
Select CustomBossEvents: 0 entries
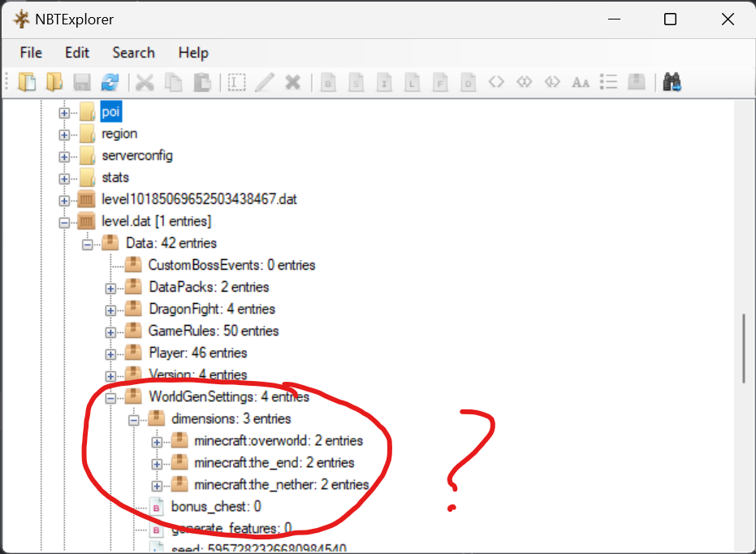coord(231,265)
